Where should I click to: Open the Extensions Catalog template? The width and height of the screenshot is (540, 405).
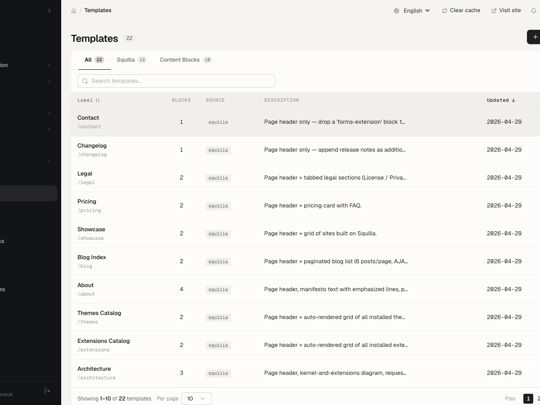104,341
